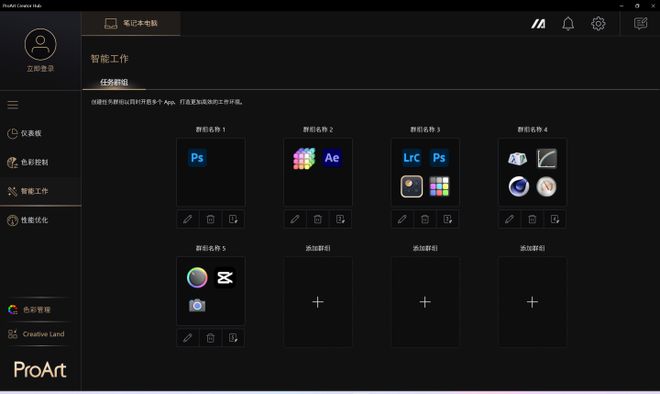Click the export shortcut button for group 2
This screenshot has width=660, height=394.
click(x=341, y=219)
